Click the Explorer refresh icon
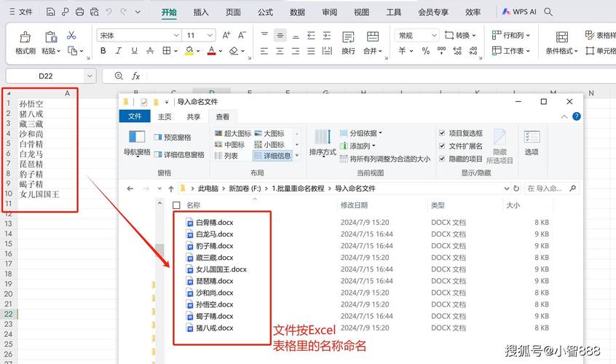616x364 pixels. click(x=516, y=189)
